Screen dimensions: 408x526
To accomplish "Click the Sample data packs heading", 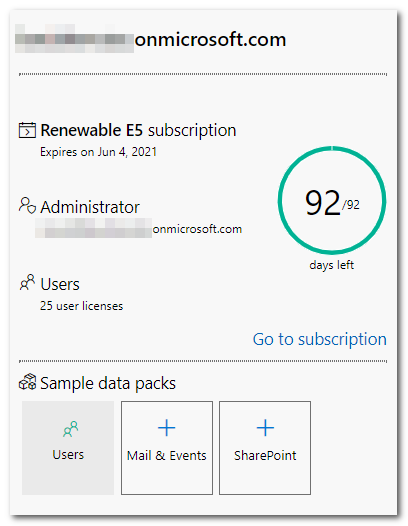I will (x=108, y=383).
